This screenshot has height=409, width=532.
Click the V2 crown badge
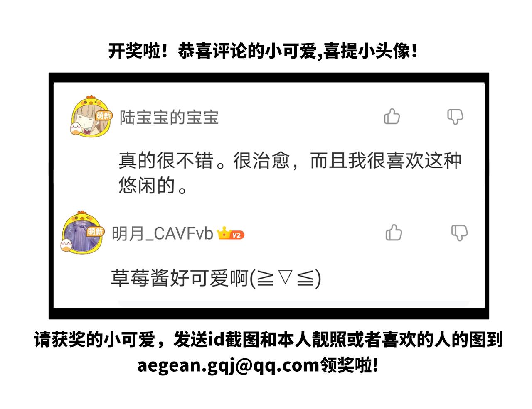tap(230, 233)
